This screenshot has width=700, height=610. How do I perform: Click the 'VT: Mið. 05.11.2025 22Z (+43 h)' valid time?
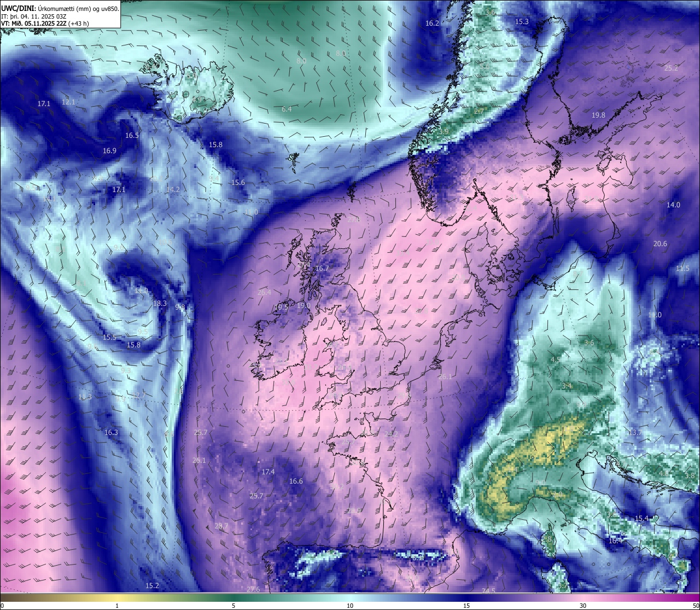click(45, 24)
